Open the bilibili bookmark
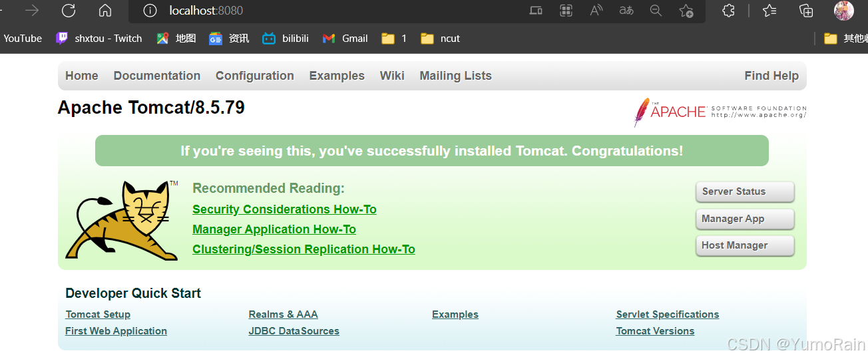The height and width of the screenshot is (359, 868). [x=286, y=39]
